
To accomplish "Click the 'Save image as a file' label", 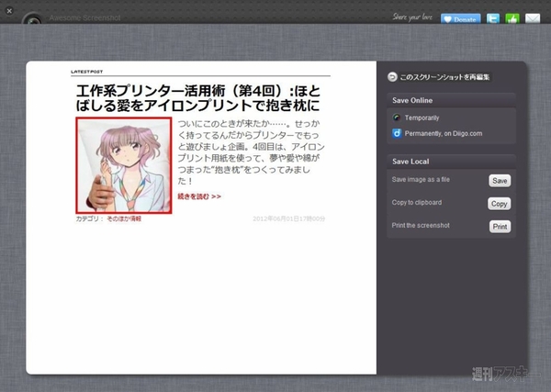I will tap(421, 180).
